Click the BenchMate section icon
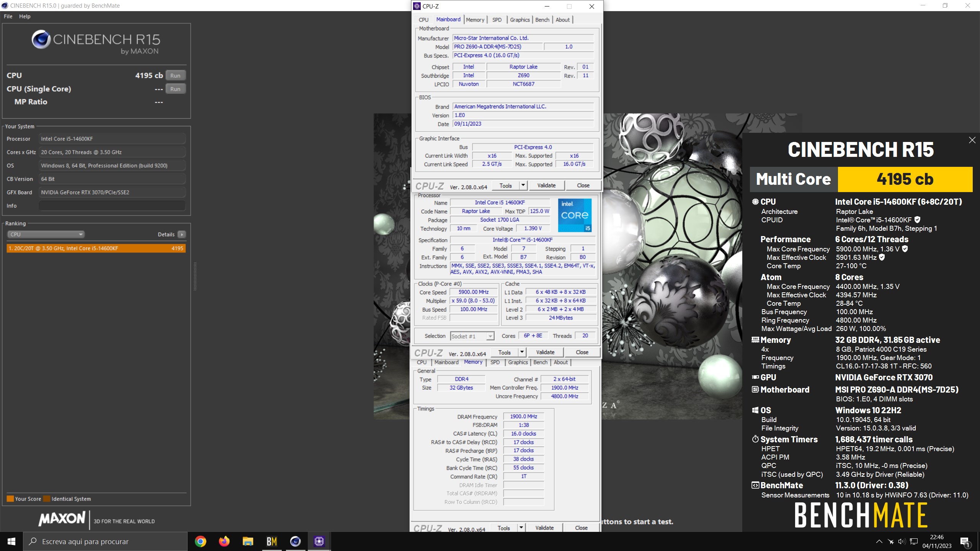Viewport: 980px width, 551px height. tap(755, 485)
